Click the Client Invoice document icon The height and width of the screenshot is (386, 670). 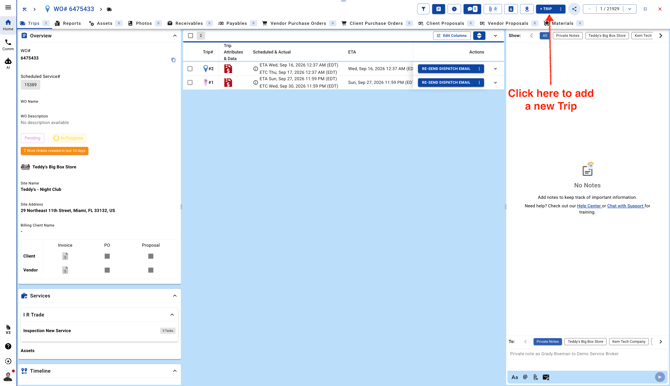65,256
